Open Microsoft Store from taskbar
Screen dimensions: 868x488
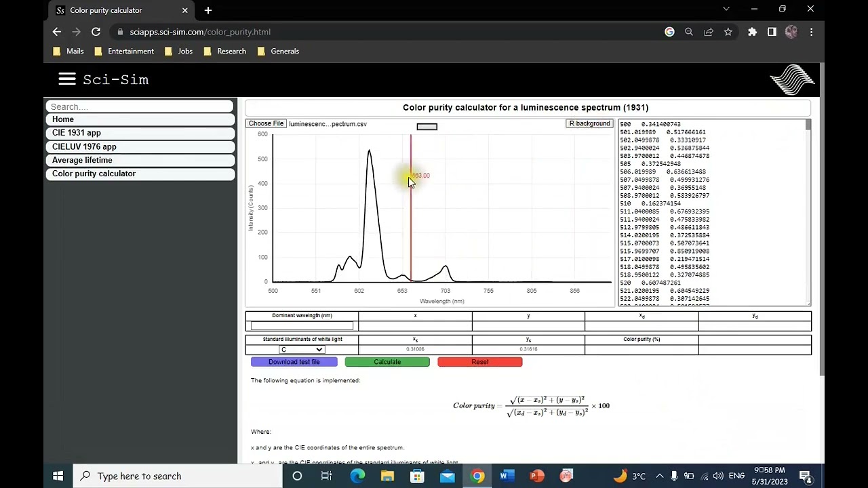point(417,476)
